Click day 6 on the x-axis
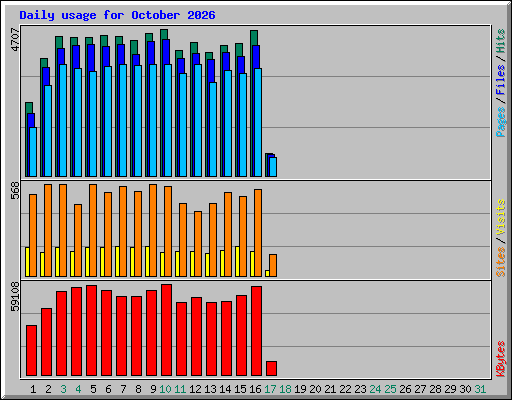512x400 pixels. pyautogui.click(x=108, y=389)
